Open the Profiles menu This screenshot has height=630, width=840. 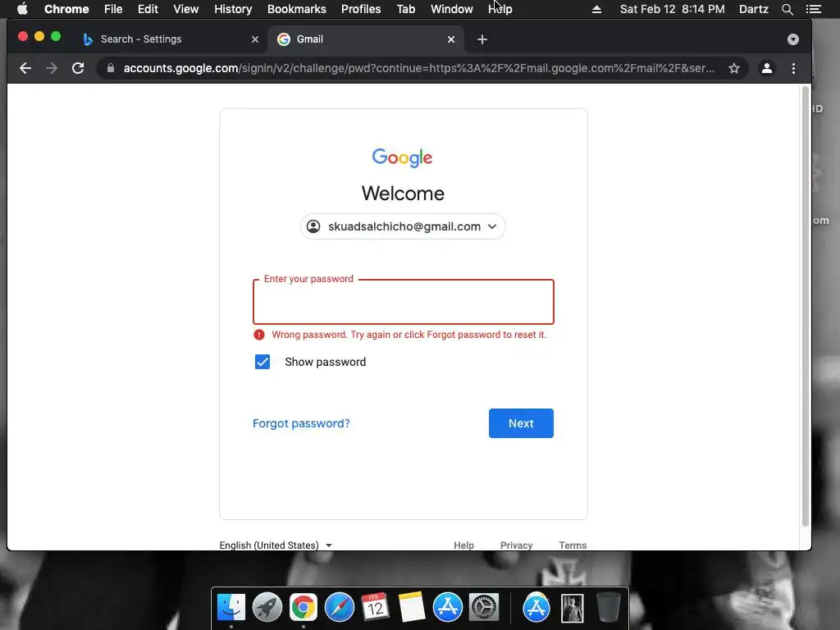point(361,9)
